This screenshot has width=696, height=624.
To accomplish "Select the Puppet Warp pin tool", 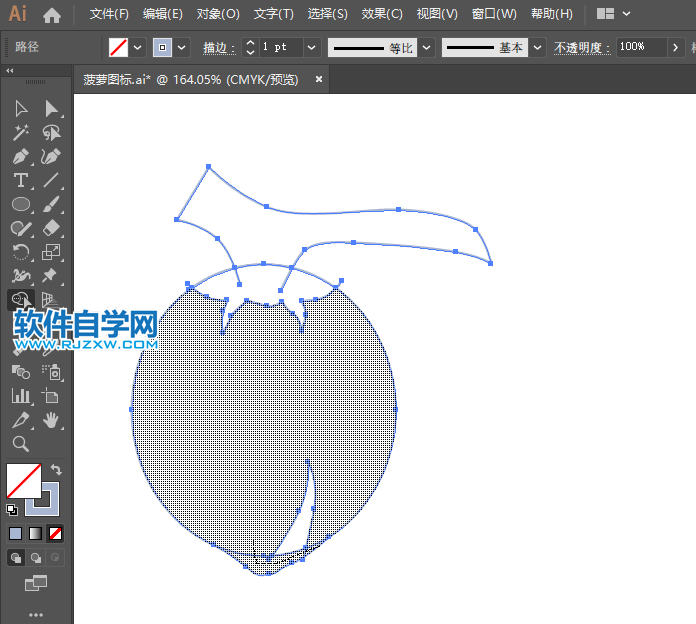I will click(51, 276).
